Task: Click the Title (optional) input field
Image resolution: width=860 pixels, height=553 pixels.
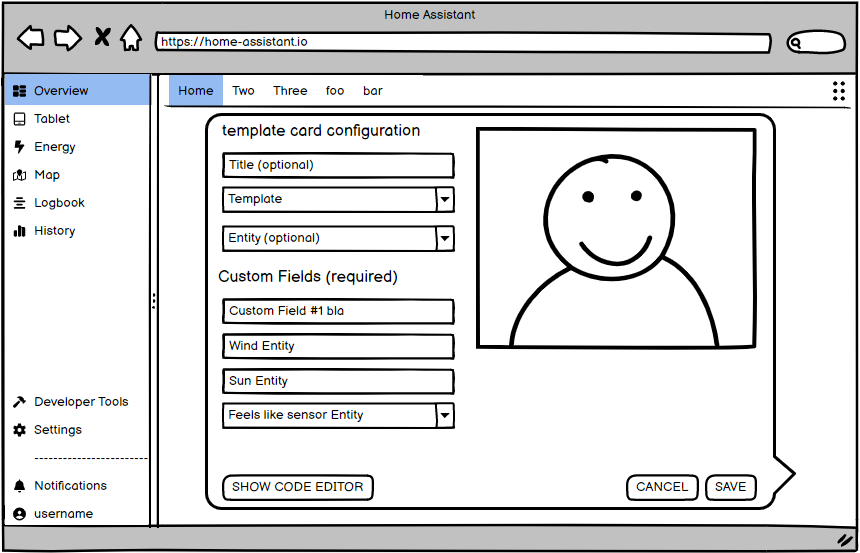Action: [338, 166]
